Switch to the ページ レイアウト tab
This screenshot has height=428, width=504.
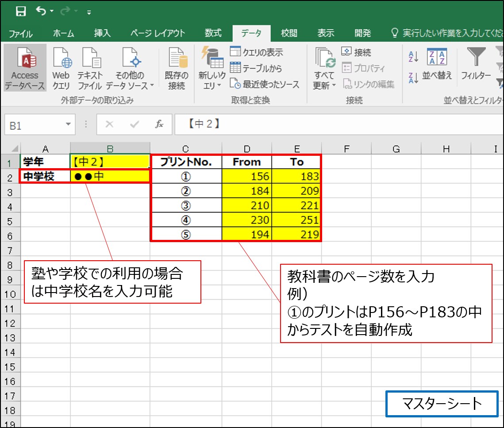158,33
